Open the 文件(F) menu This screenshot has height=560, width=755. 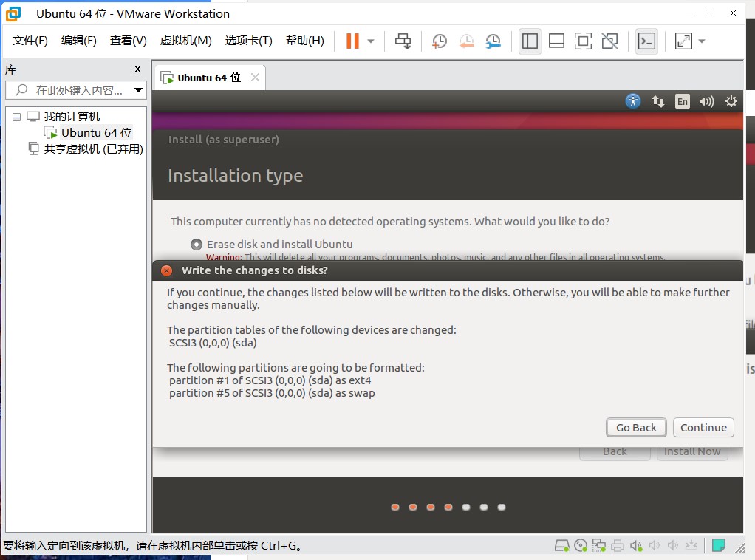click(30, 41)
